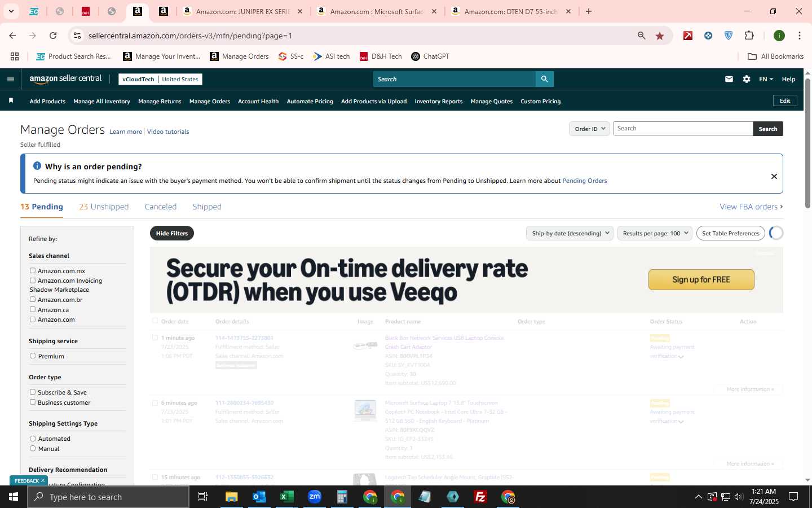Choose the Automated shipping settings radio
812x508 pixels.
(x=33, y=439)
